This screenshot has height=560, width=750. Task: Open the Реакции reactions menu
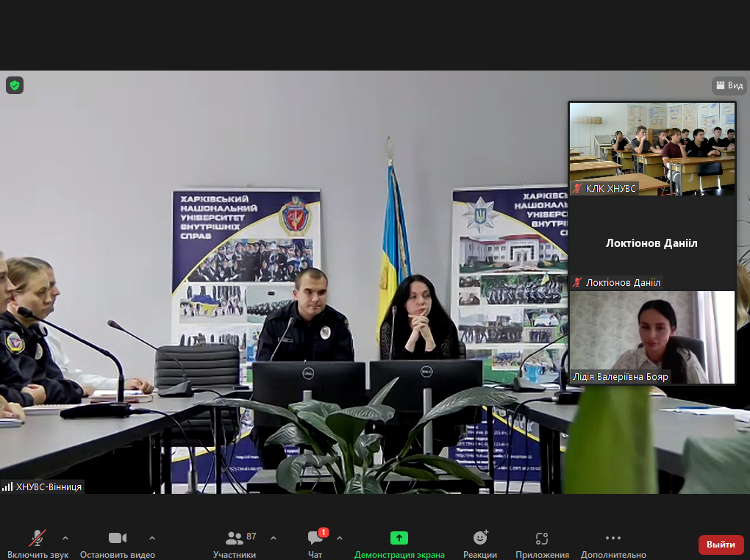pyautogui.click(x=480, y=544)
